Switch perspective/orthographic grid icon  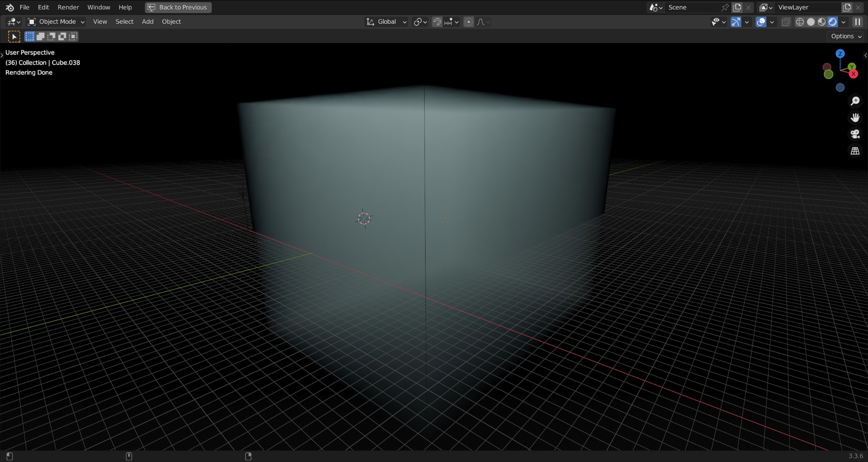pos(855,151)
